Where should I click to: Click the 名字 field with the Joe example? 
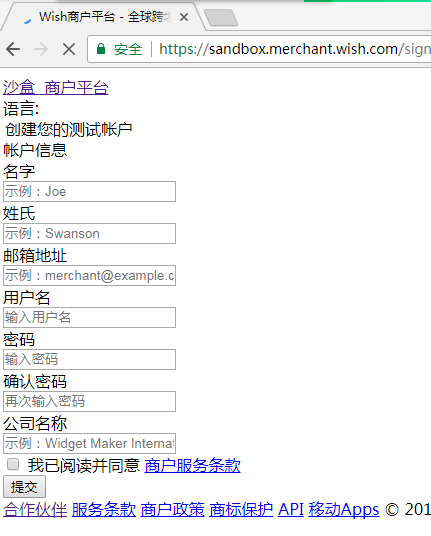(x=90, y=191)
